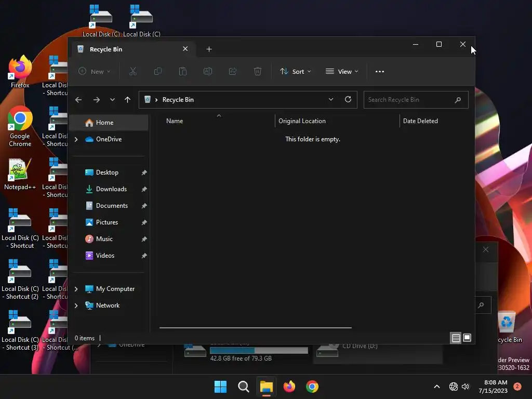532x399 pixels.
Task: Select Local Disk (C) - Shortcut (3) icon
Action: 20,330
